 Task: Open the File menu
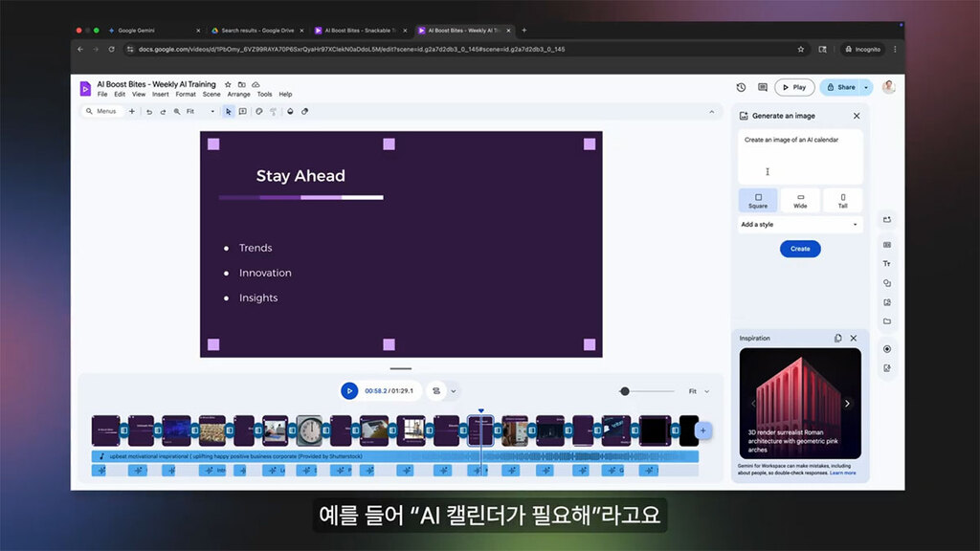(x=102, y=95)
